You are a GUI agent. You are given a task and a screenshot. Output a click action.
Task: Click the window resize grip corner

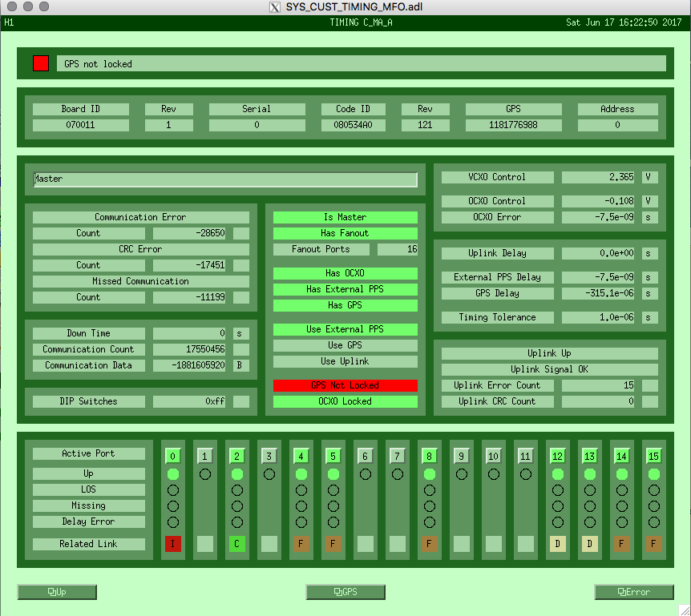point(685,610)
